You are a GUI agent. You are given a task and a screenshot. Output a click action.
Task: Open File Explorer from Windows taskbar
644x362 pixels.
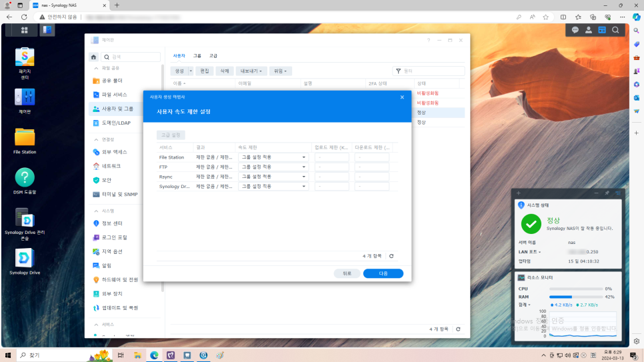click(137, 355)
